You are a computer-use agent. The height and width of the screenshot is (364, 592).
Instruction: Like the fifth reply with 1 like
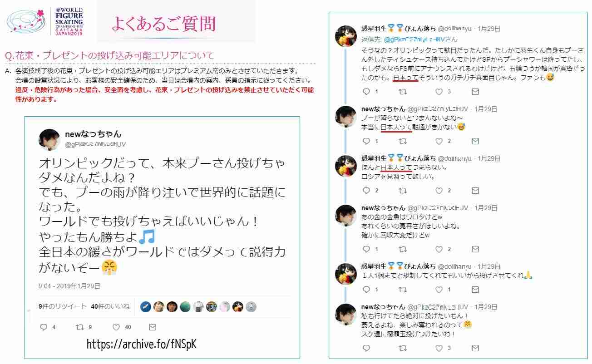[x=439, y=289]
